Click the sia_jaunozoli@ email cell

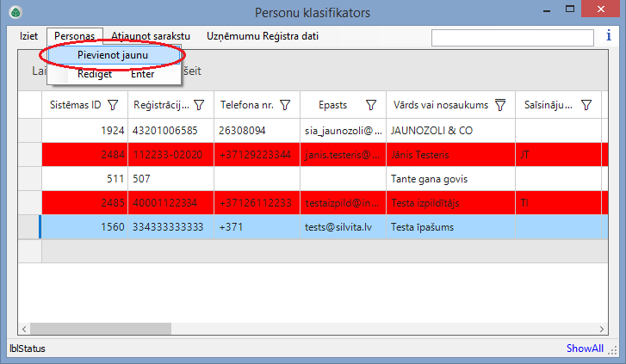[343, 131]
